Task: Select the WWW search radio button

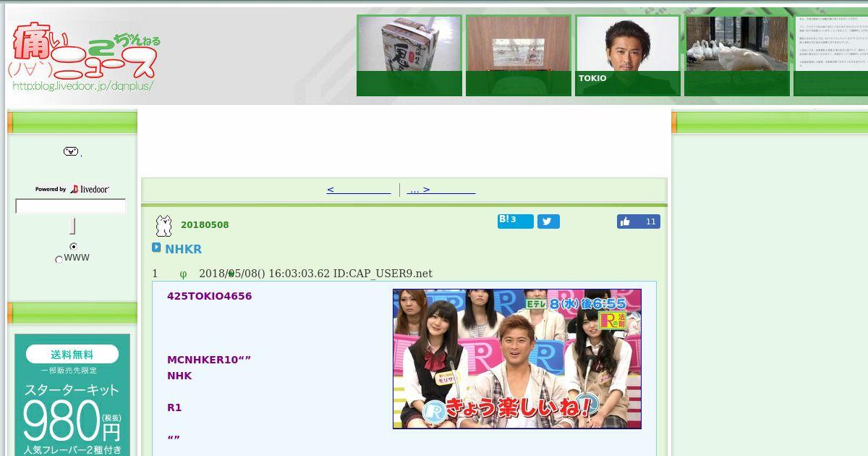Action: (x=59, y=259)
